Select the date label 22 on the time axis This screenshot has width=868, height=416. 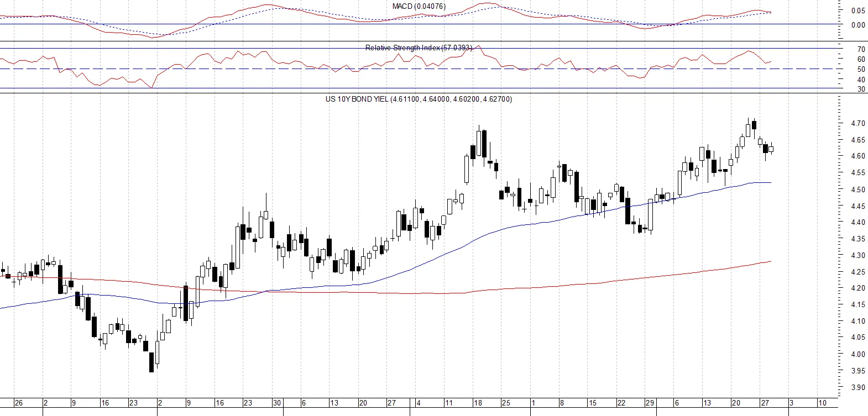621,403
